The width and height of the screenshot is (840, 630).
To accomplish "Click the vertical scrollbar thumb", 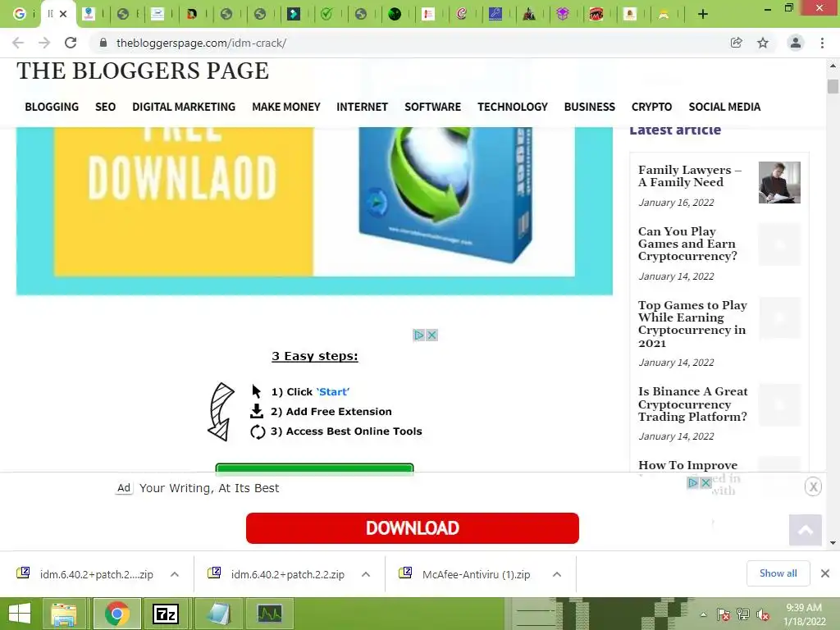I will [x=833, y=86].
